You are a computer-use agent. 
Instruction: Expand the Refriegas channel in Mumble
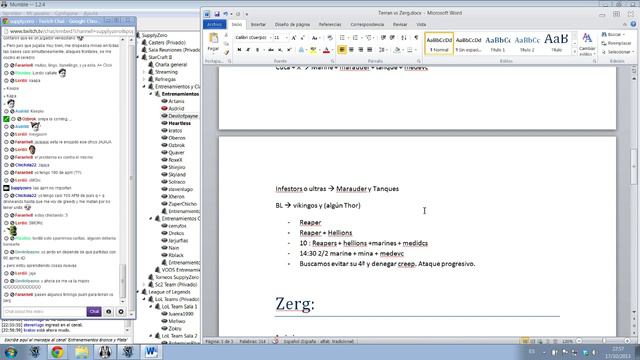coord(144,79)
